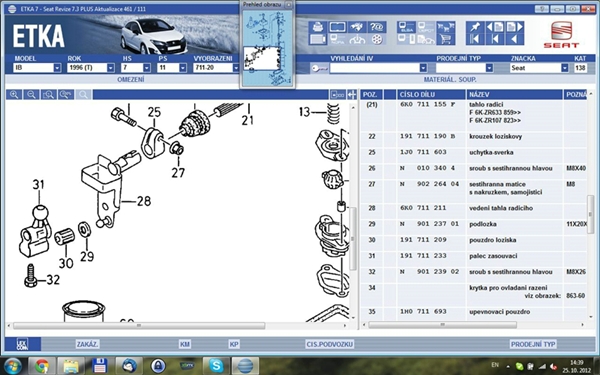The image size is (600, 375).
Task: Click the ZAKÁZ. button in the bottom bar
Action: [88, 344]
